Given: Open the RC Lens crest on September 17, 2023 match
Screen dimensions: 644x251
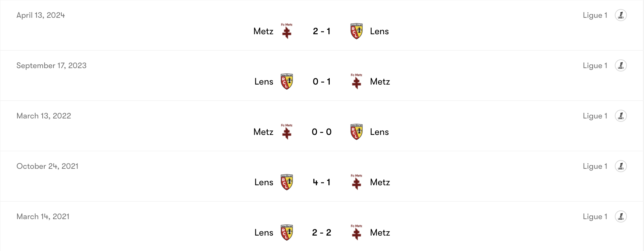Looking at the screenshot, I should (287, 81).
